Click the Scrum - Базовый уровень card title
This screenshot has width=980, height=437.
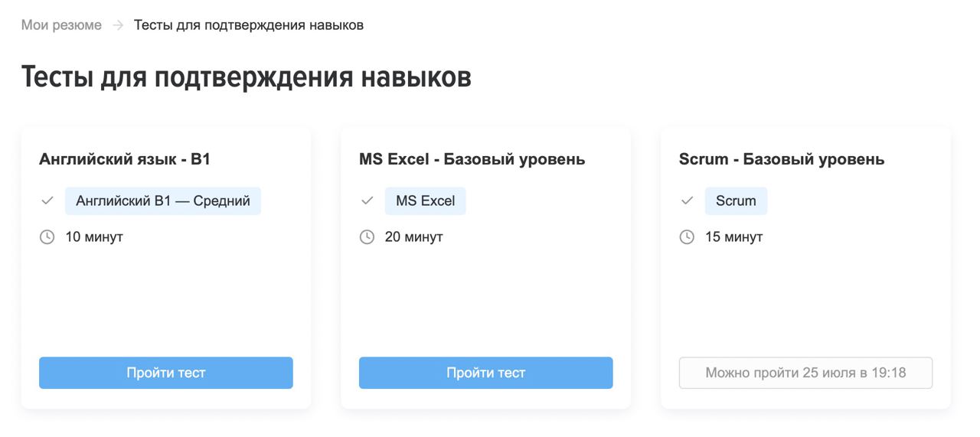(x=782, y=159)
